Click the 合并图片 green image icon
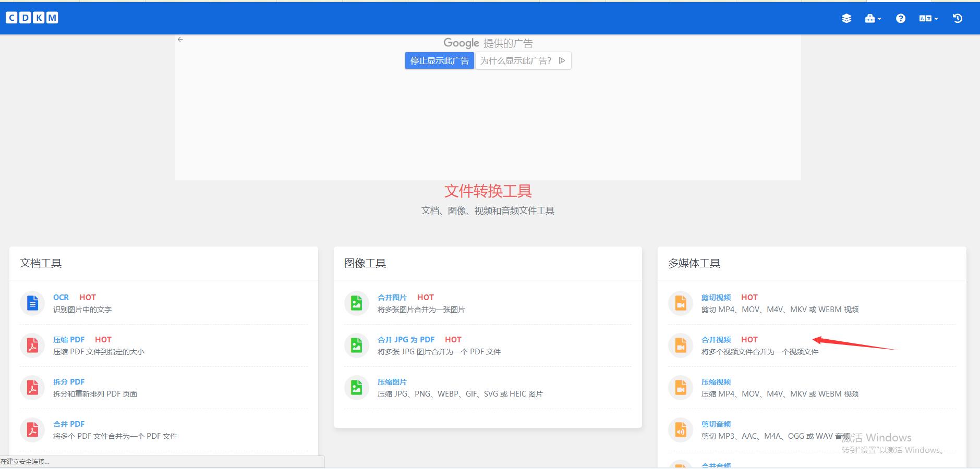This screenshot has width=980, height=469. (356, 303)
